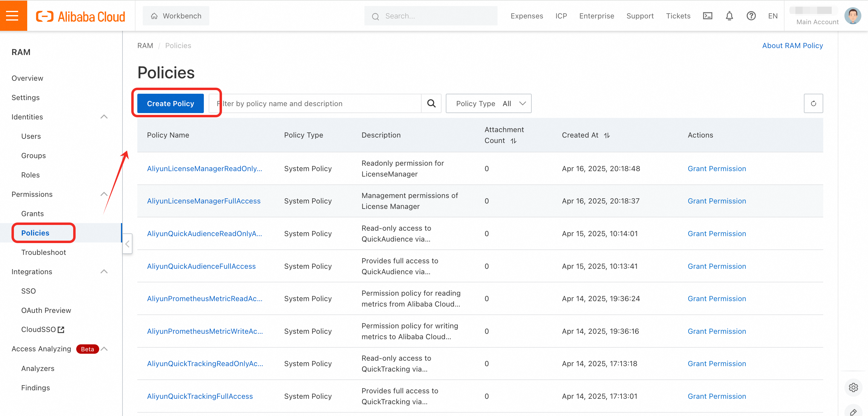
Task: Open AliyunLicenseManagerFullAccess policy
Action: pos(204,201)
